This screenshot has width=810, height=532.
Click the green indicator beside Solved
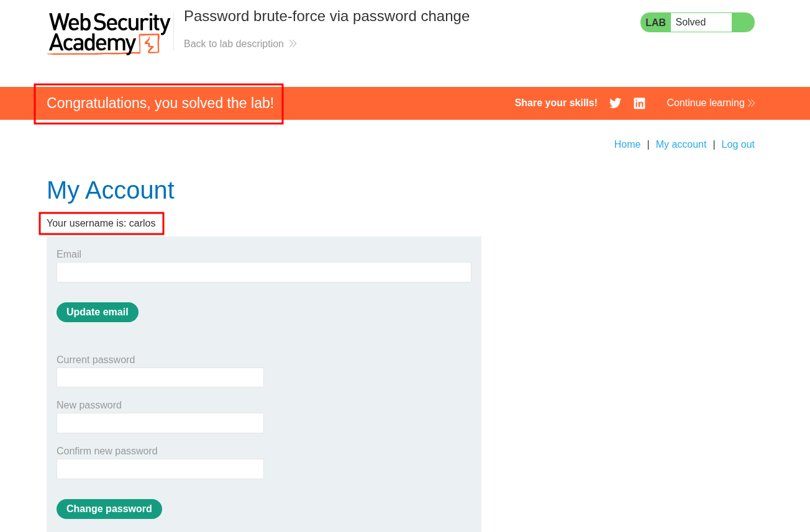742,22
